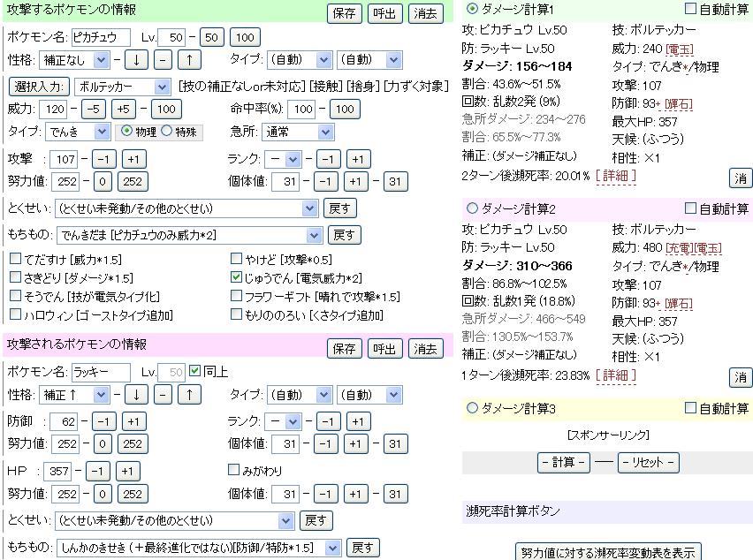
Task: Click attacker nature down arrow button
Action: (x=136, y=60)
